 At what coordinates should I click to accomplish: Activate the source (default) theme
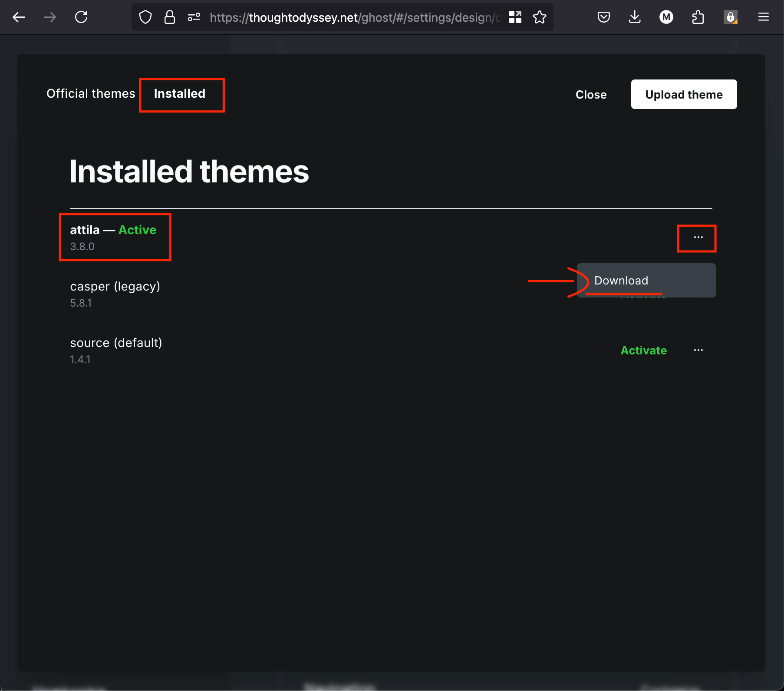(643, 350)
